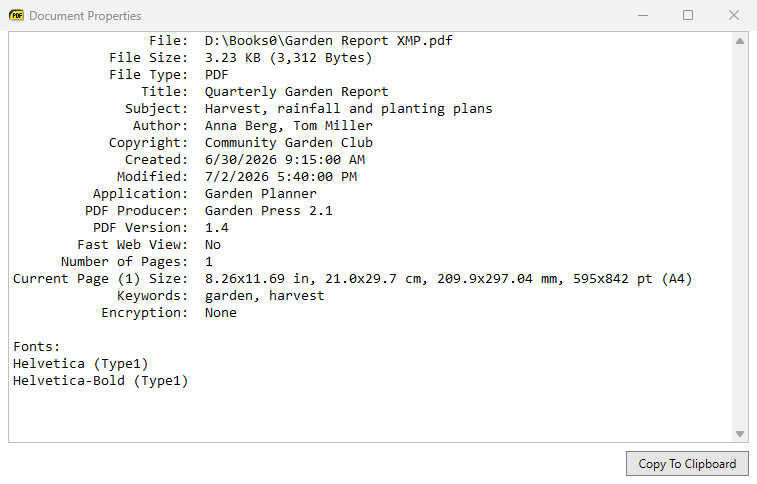
Task: Click the scrollbar up arrow
Action: 740,41
